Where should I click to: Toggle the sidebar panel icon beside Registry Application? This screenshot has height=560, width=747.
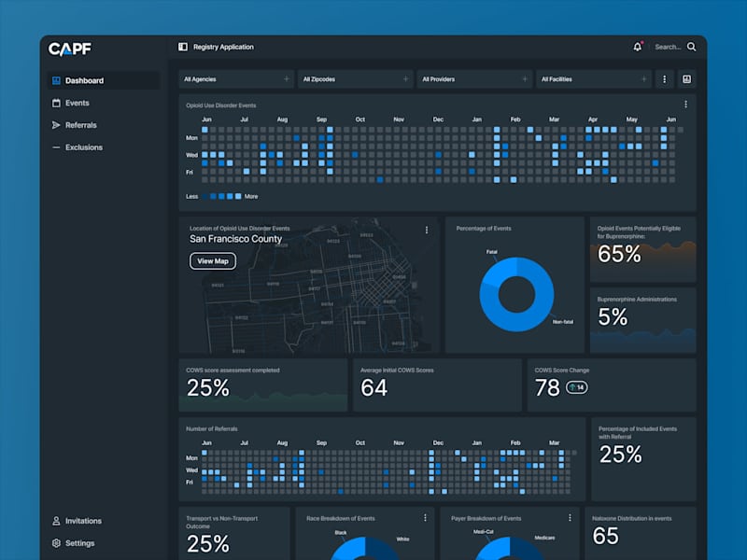point(183,47)
